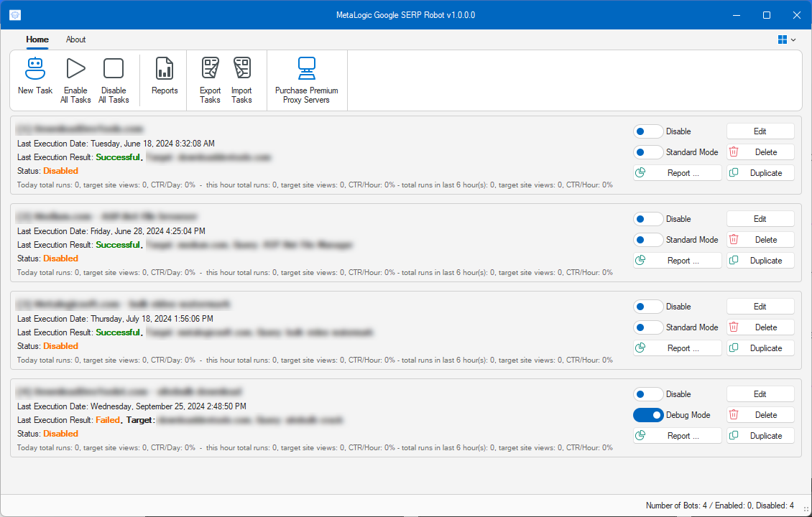Open the theme dropdown at the top right
The image size is (812, 517).
click(x=787, y=39)
